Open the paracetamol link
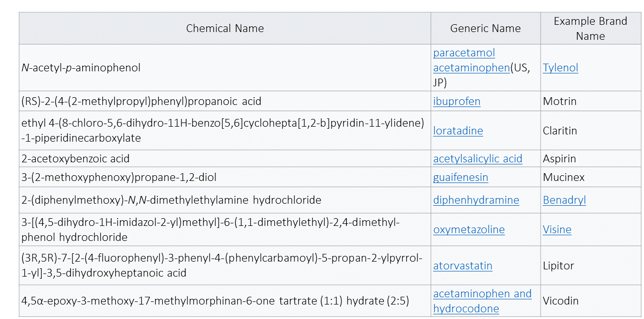Screen dimensions: 644x319 pos(464,53)
